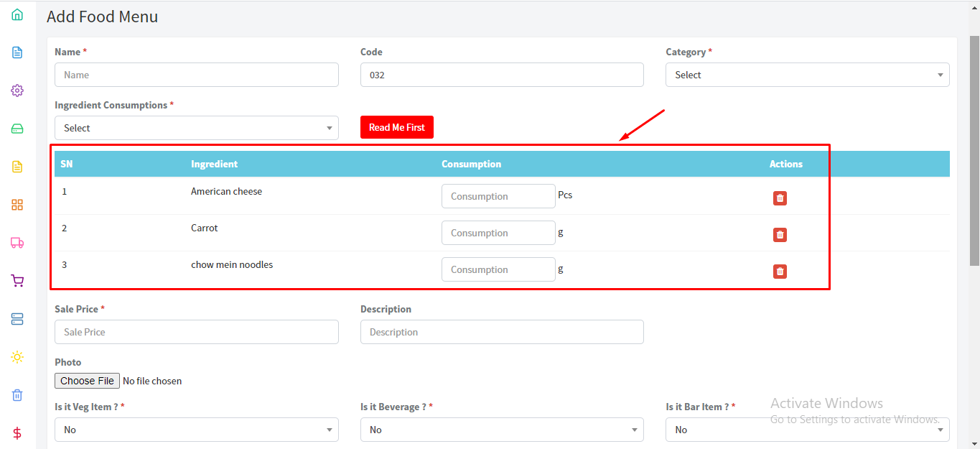Expand the Ingredient Consumptions dropdown
The height and width of the screenshot is (449, 980).
coord(196,128)
